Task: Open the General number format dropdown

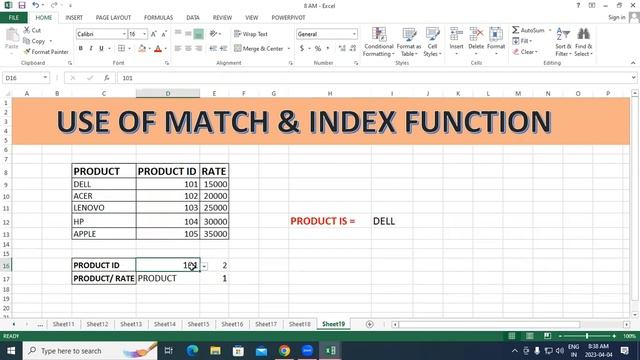Action: (x=354, y=34)
